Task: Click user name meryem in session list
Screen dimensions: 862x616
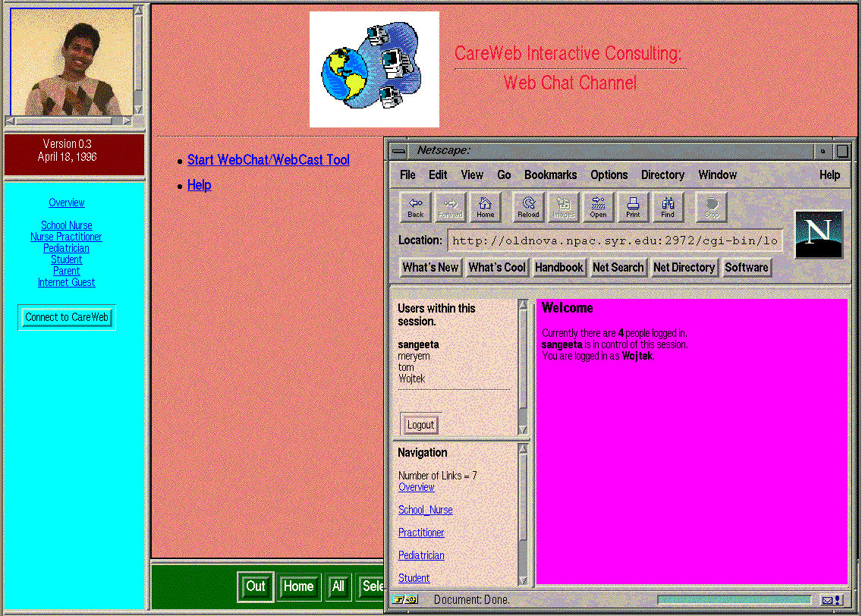Action: tap(414, 356)
